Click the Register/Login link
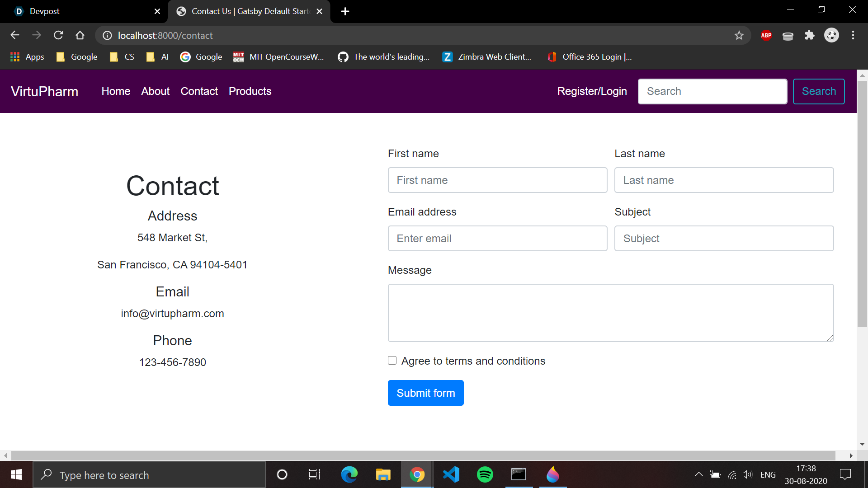868x488 pixels. (592, 91)
